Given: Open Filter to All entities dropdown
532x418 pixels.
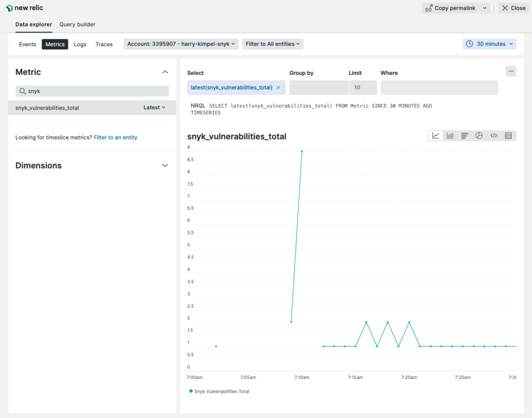Looking at the screenshot, I should (x=273, y=44).
